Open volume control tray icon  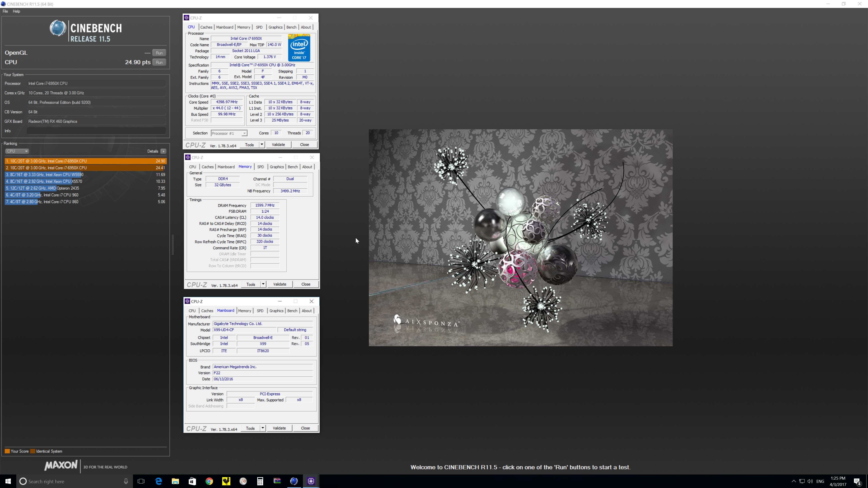[810, 481]
